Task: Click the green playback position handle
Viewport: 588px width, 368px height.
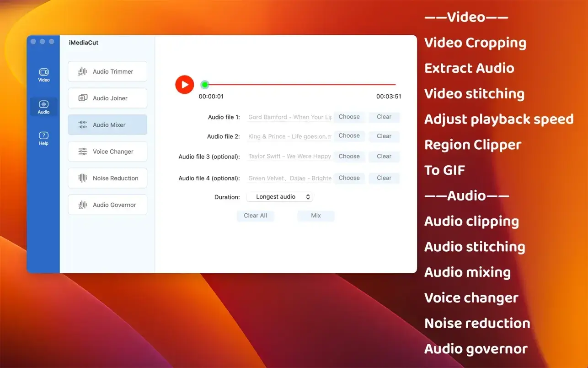Action: (x=205, y=85)
